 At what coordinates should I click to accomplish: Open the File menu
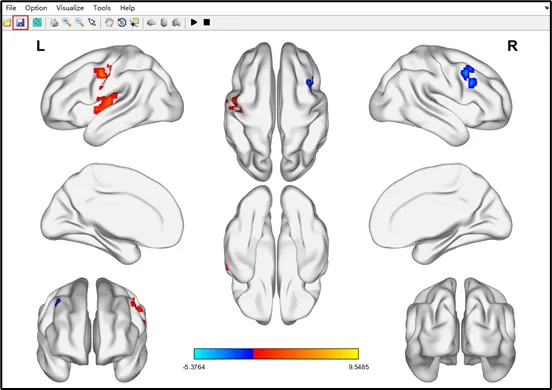point(11,8)
